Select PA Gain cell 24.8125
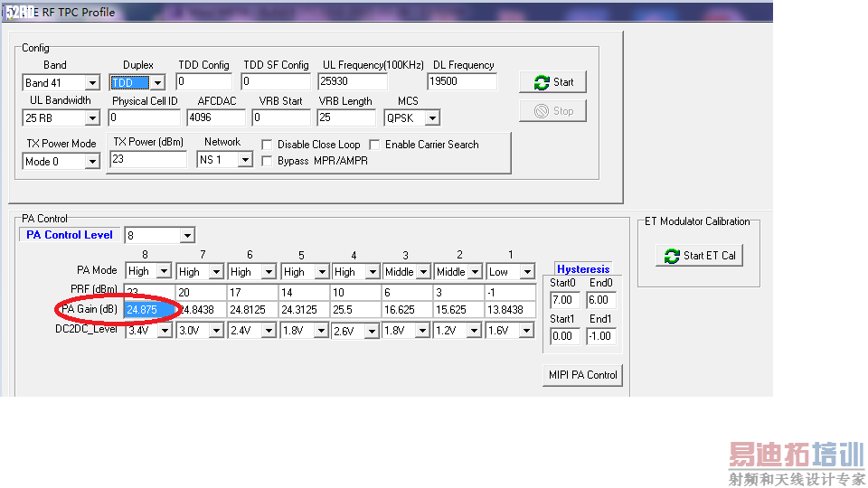 click(x=253, y=310)
